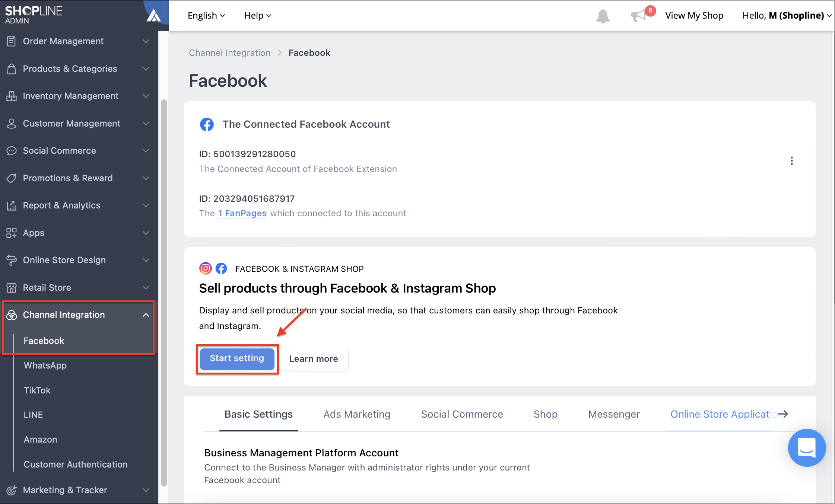The width and height of the screenshot is (835, 504).
Task: Click the Customer Management person icon
Action: coord(12,124)
